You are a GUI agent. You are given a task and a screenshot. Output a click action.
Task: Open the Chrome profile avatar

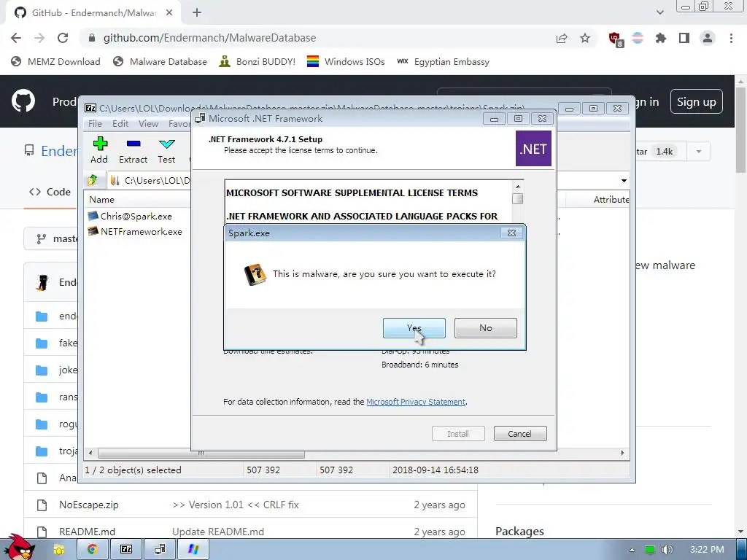(x=708, y=38)
